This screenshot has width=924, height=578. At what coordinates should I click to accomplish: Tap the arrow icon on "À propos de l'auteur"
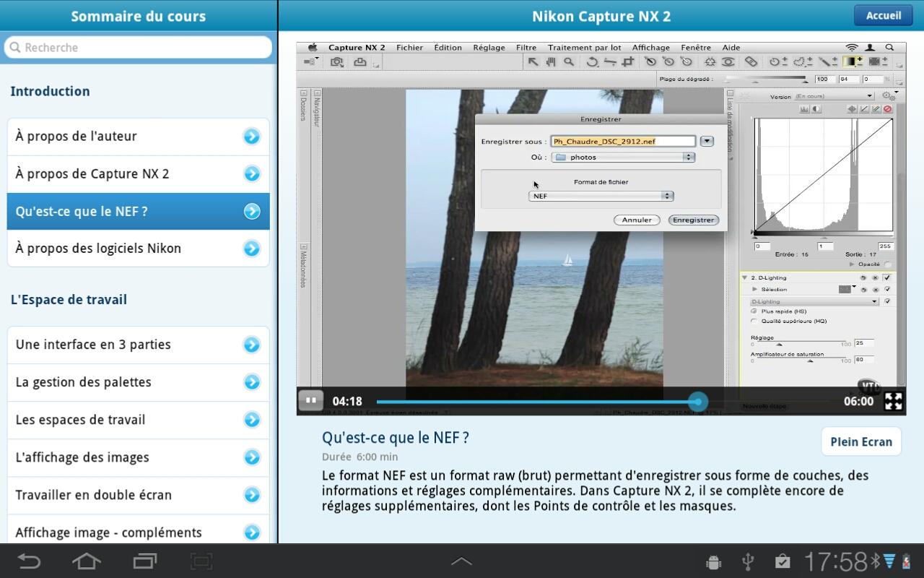(x=251, y=136)
